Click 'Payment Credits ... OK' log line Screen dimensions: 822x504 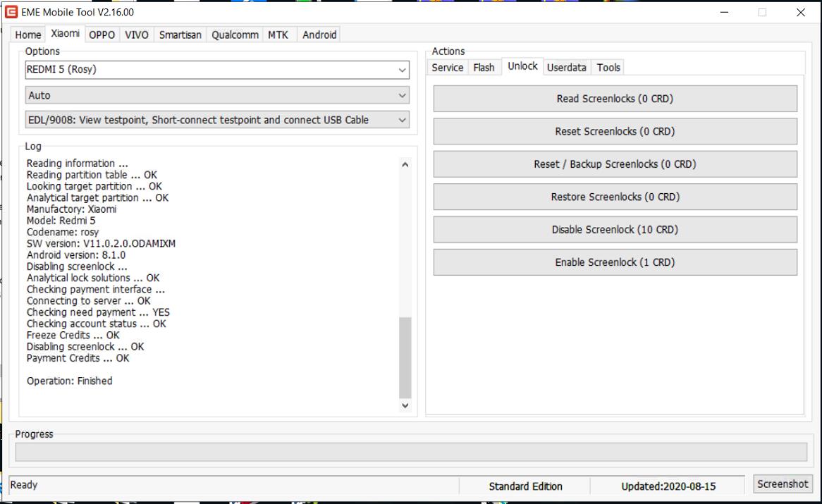point(78,358)
